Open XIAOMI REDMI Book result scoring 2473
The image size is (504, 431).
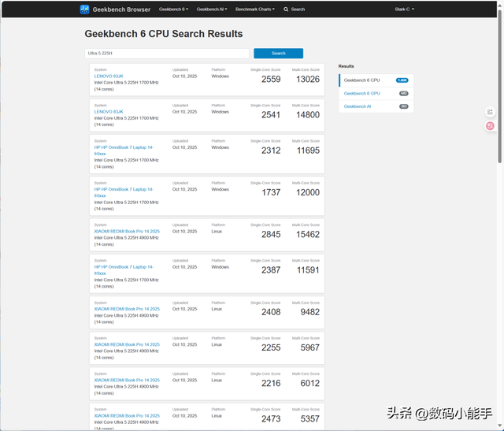(127, 415)
